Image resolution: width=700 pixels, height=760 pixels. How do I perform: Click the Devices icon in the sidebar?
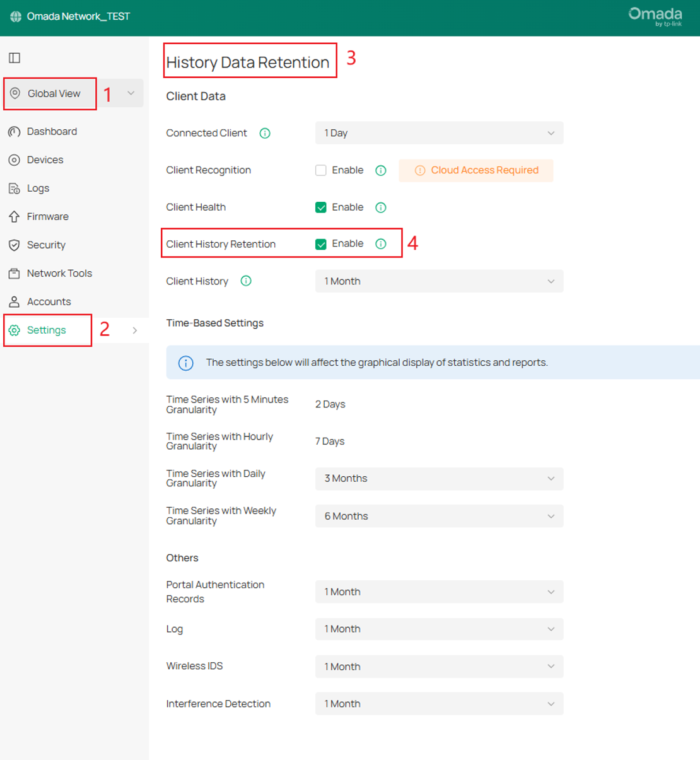14,160
